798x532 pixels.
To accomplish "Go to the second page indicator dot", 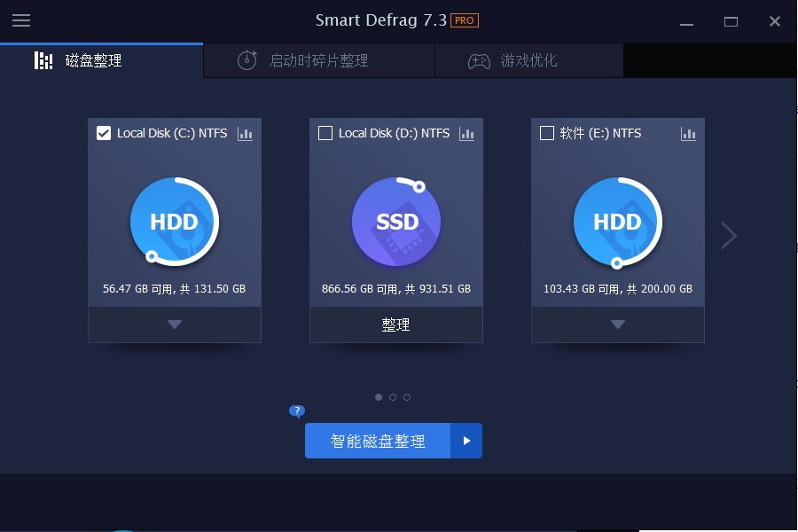I will coord(393,397).
